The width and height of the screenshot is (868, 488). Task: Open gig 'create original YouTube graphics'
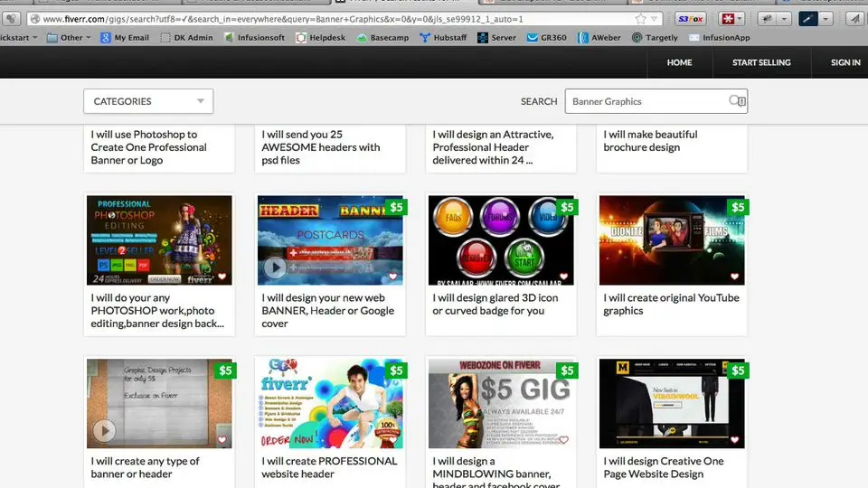[x=671, y=304]
